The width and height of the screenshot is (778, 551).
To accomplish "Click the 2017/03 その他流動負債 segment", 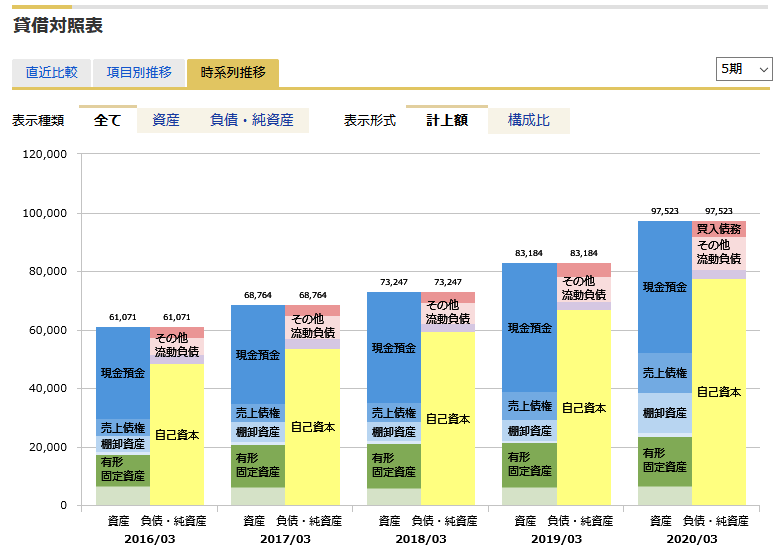I will pos(313,327).
